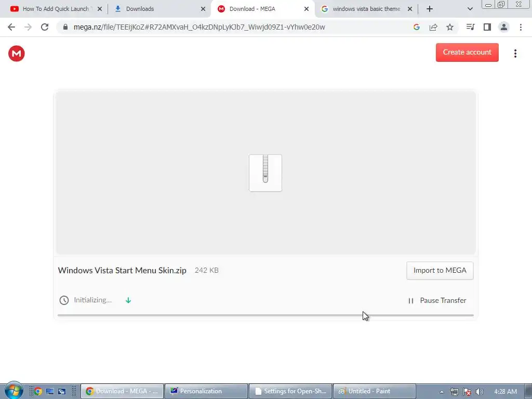532x399 pixels.
Task: Close the How To Add Quick Launch tab
Action: (x=100, y=9)
